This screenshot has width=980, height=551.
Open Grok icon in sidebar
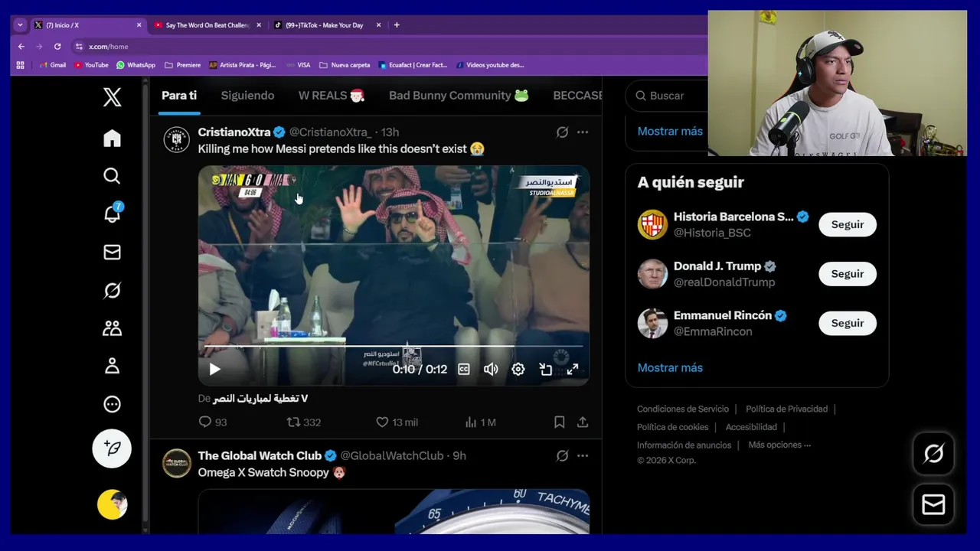tap(112, 290)
